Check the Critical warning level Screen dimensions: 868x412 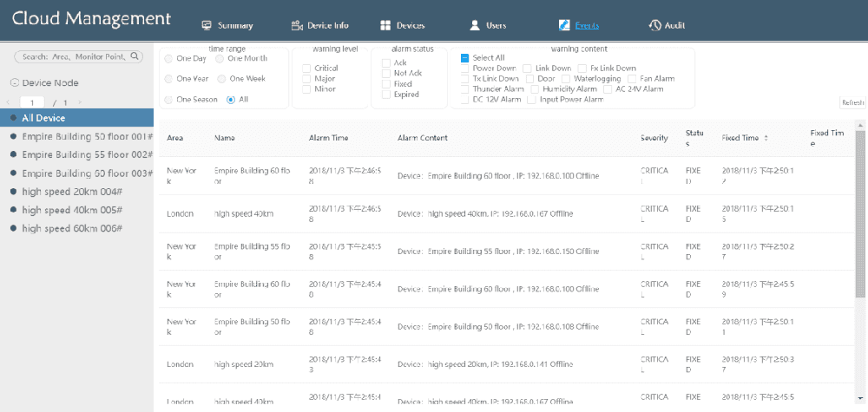[x=306, y=68]
